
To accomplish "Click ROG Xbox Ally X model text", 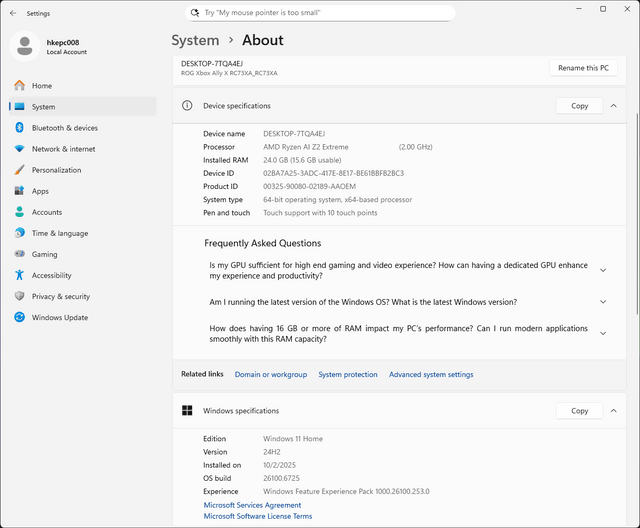I will coord(229,73).
